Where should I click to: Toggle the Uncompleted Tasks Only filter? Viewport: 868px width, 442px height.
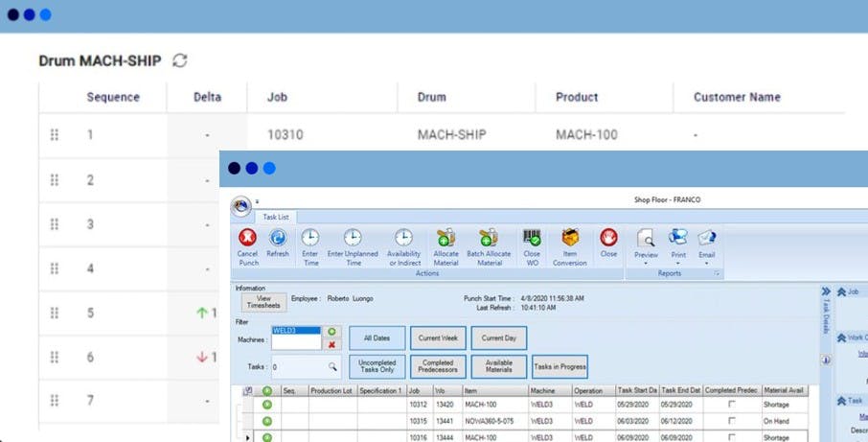click(x=377, y=366)
